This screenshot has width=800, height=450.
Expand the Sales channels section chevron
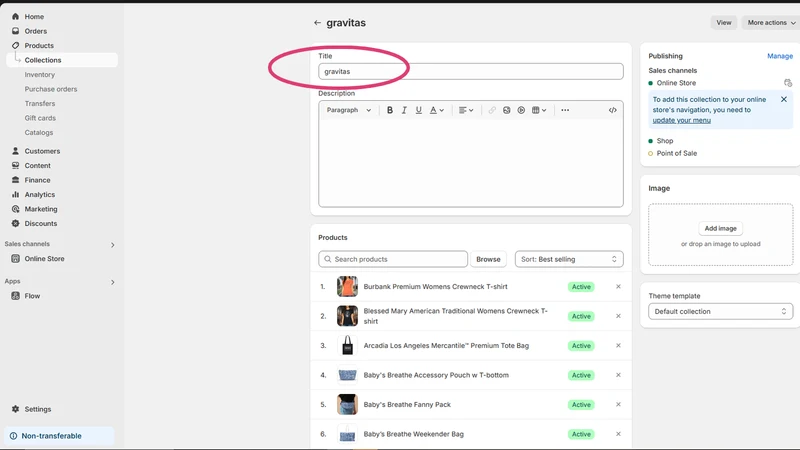point(113,245)
